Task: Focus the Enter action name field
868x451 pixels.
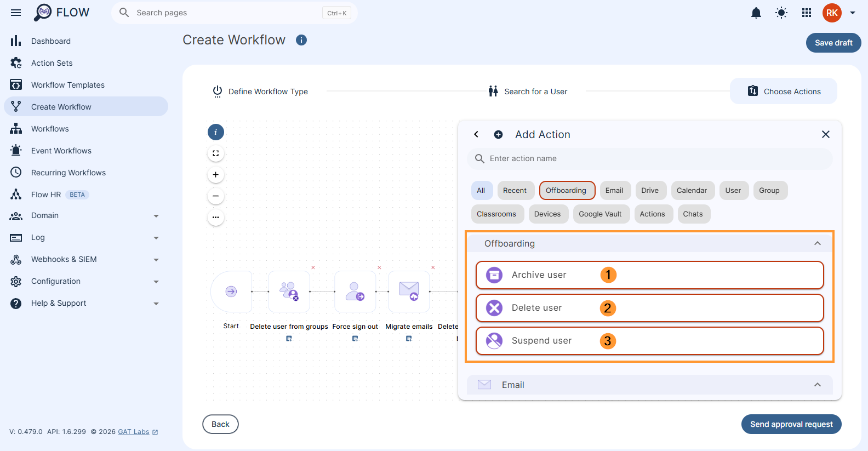Action: pyautogui.click(x=650, y=158)
